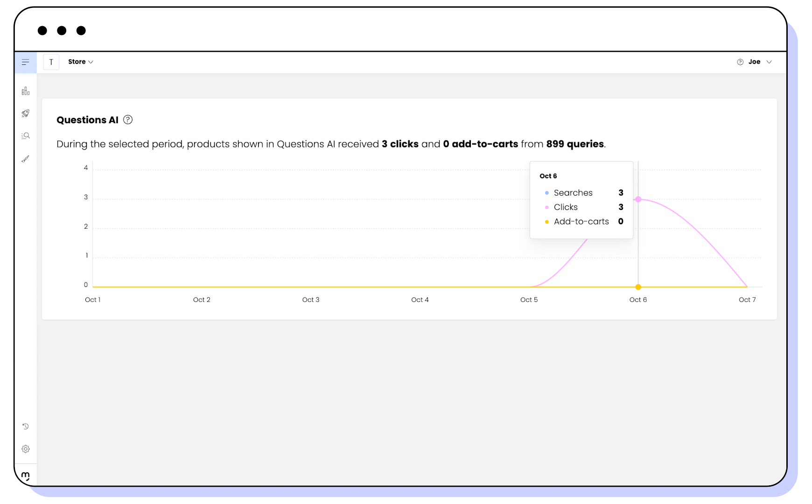This screenshot has height=504, width=812.
Task: Click the Oct 6 tooltip title
Action: tap(548, 176)
